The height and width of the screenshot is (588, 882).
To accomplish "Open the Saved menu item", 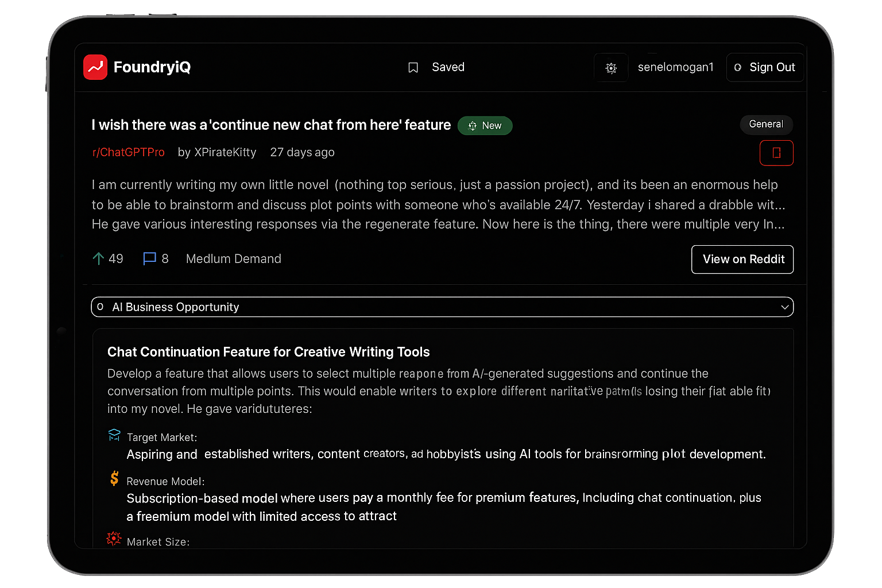I will (x=448, y=67).
